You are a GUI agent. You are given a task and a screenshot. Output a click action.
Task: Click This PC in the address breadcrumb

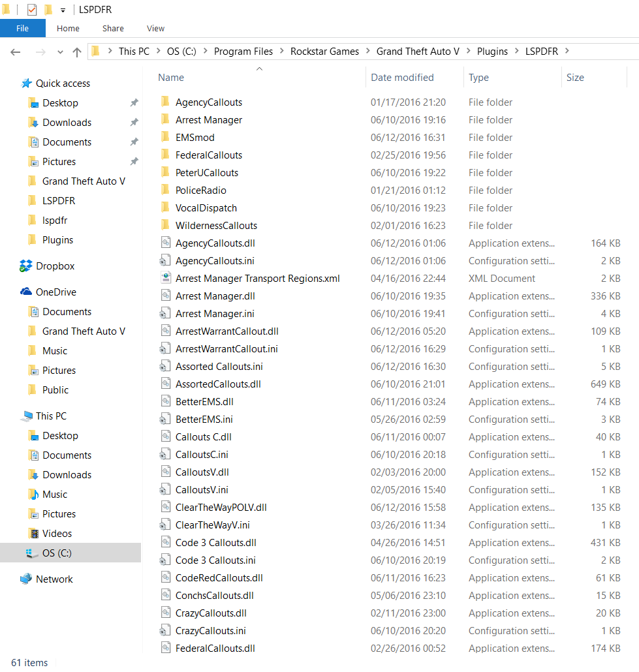[134, 52]
